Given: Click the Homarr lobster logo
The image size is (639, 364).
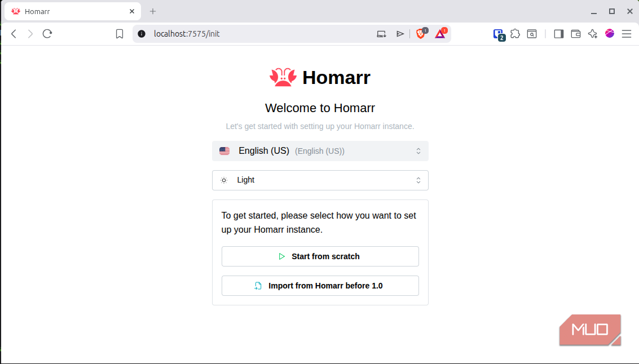Looking at the screenshot, I should (x=283, y=77).
